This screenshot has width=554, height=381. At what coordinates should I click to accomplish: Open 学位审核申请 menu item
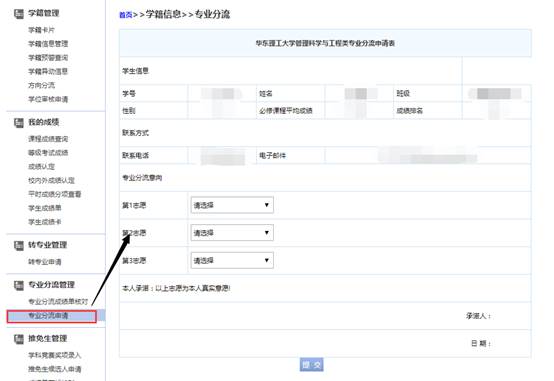[48, 99]
